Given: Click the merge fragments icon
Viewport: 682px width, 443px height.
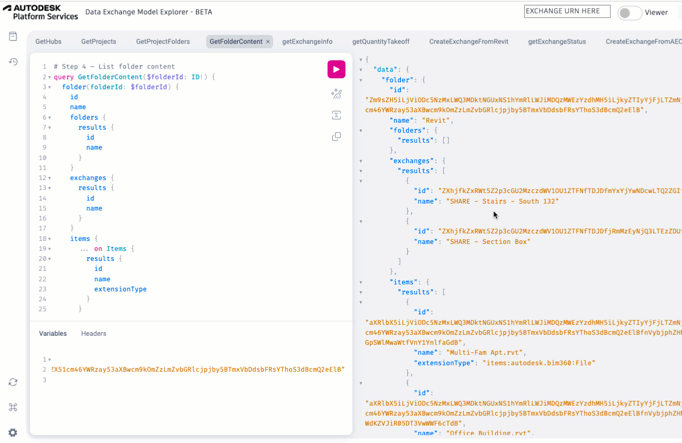Looking at the screenshot, I should tap(336, 115).
